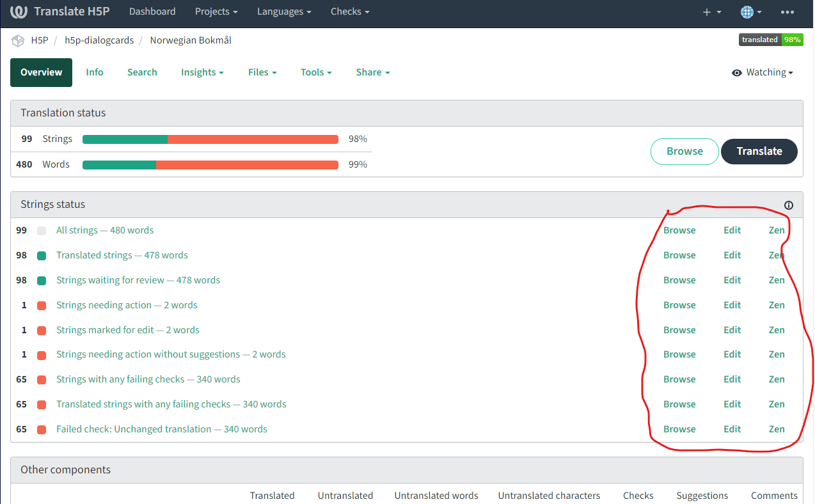
Task: Expand the Tools dropdown
Action: (316, 72)
